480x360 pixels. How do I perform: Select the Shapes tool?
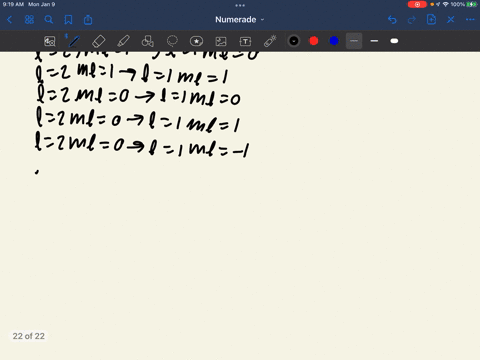148,41
